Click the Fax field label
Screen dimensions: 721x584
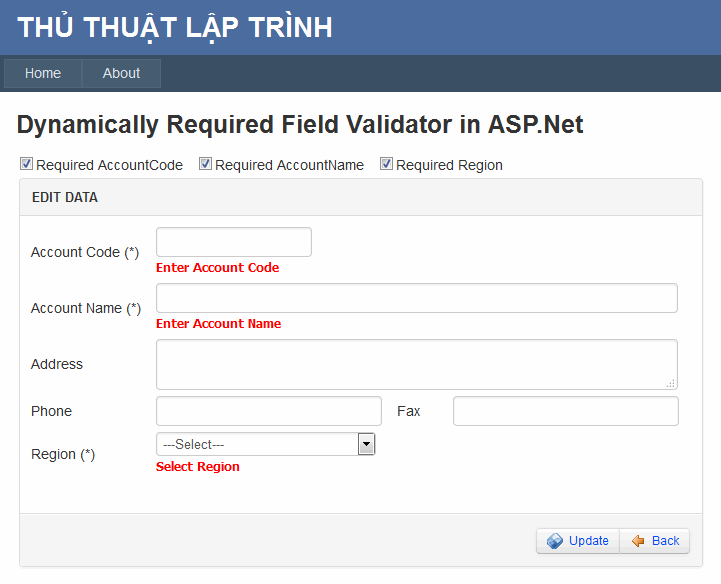pos(408,411)
